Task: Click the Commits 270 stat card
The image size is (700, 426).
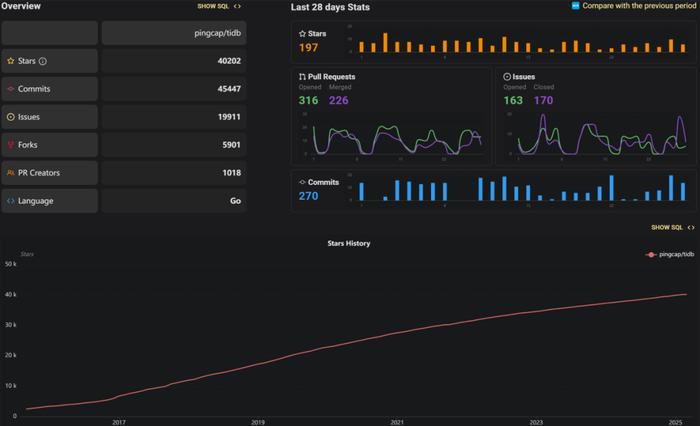Action: 493,190
